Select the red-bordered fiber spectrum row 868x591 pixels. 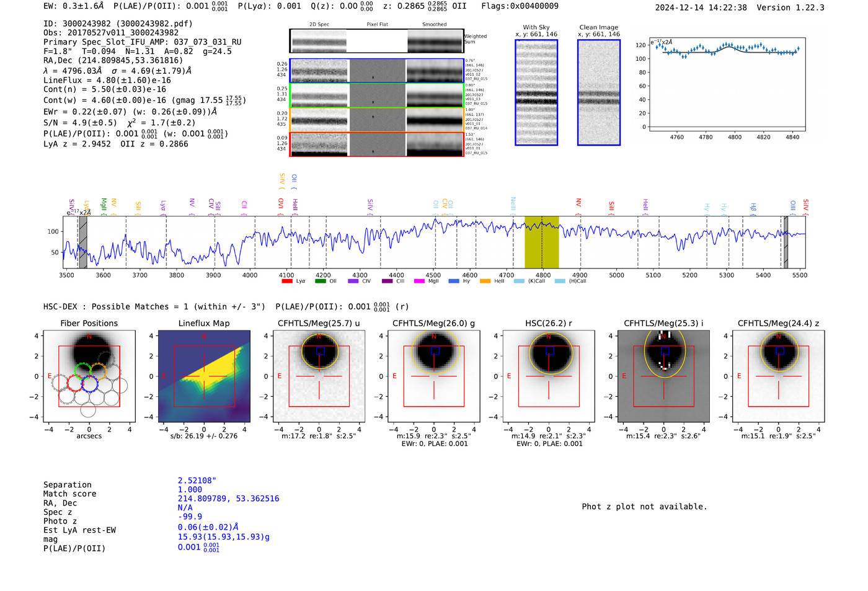[x=376, y=144]
